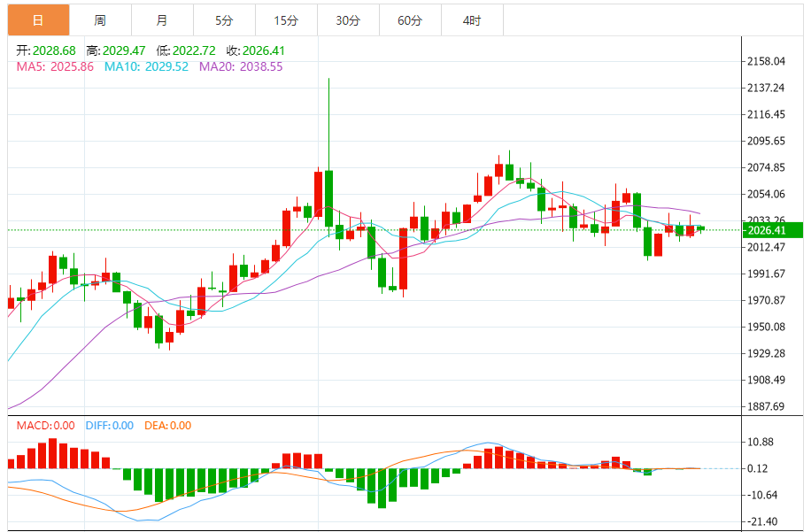Click the MA10: 2029.52 label
The height and width of the screenshot is (532, 811).
coord(146,66)
